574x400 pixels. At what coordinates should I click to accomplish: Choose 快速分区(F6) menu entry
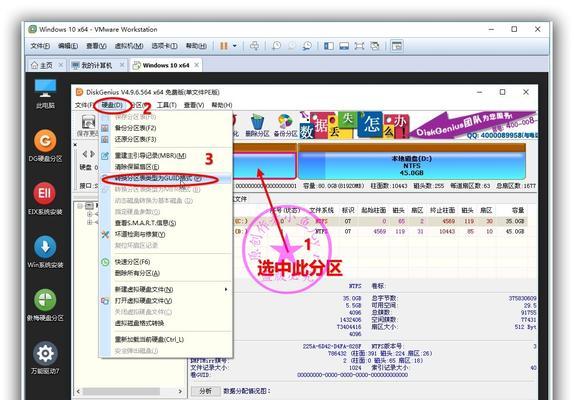(166, 262)
